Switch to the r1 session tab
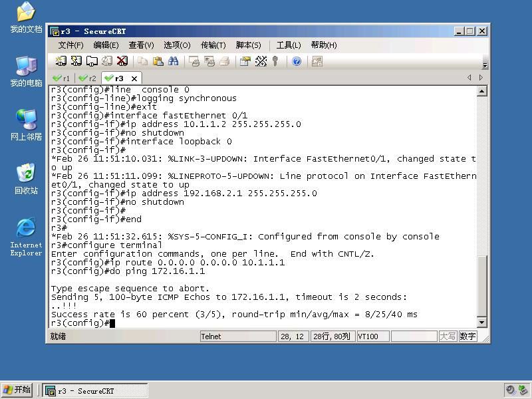 (x=61, y=78)
